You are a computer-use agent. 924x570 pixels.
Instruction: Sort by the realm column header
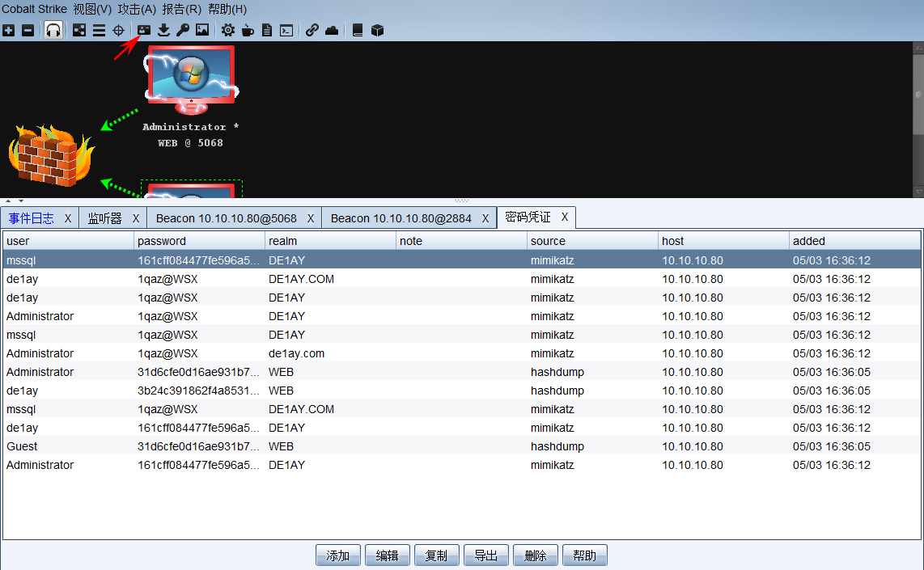pyautogui.click(x=331, y=241)
